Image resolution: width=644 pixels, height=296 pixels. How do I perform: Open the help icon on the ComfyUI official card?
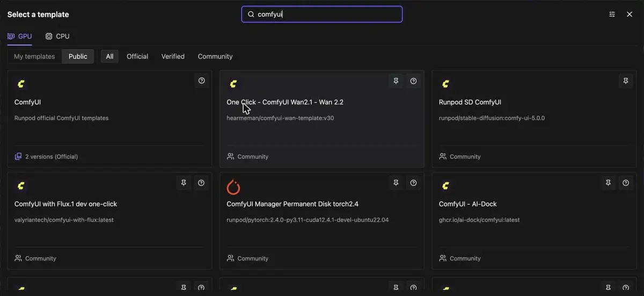[x=201, y=81]
